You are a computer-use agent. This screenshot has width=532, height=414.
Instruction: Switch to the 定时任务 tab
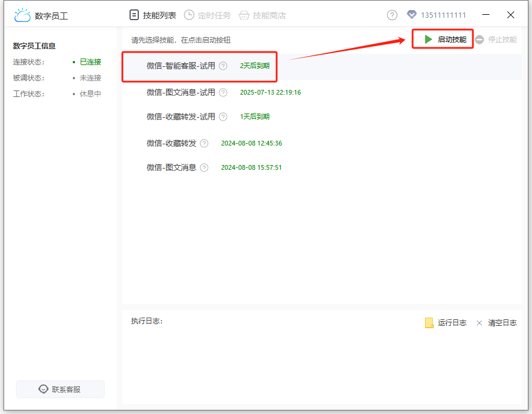tap(207, 15)
